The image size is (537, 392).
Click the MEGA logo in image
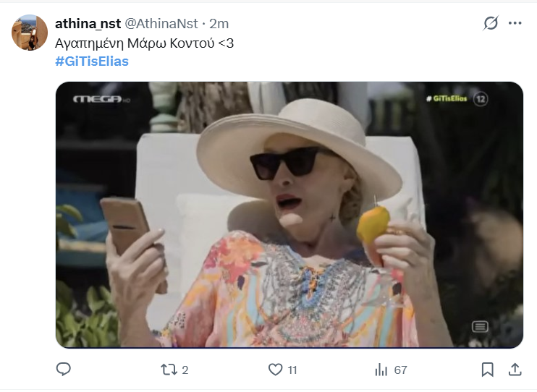click(101, 99)
